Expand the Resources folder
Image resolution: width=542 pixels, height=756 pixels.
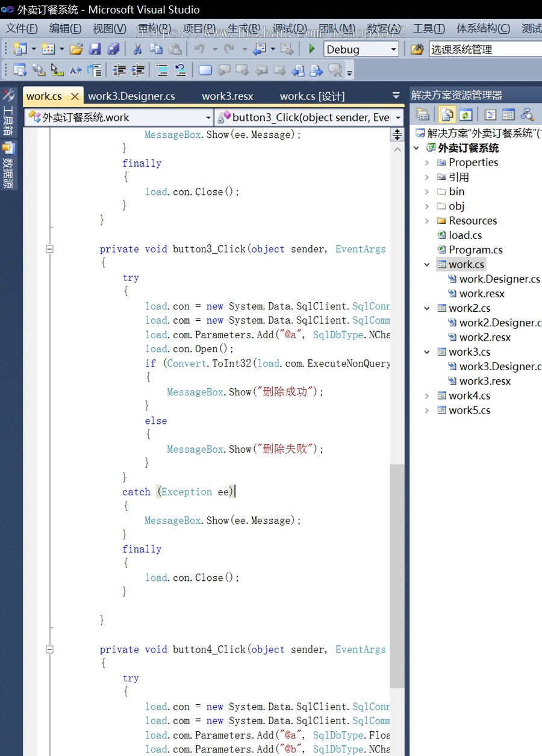[x=427, y=221]
